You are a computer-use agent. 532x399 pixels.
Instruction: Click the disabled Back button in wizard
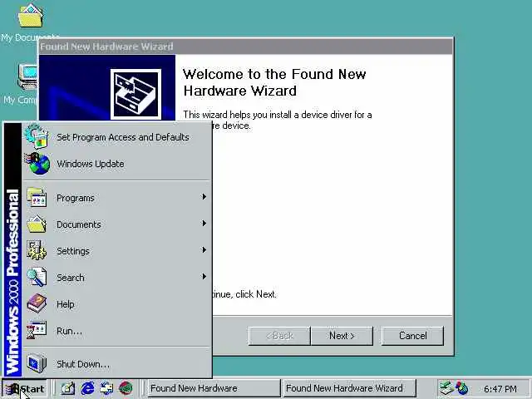pos(279,336)
